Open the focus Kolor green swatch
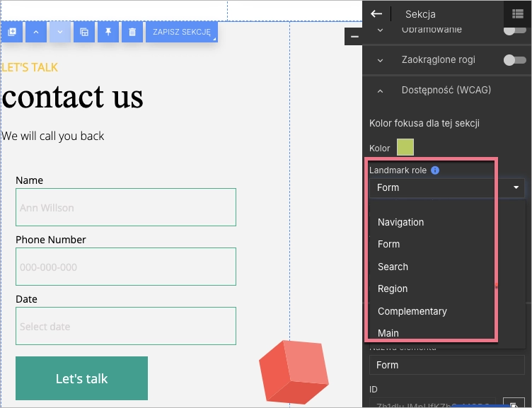Viewport: 532px width, 408px height. click(405, 147)
